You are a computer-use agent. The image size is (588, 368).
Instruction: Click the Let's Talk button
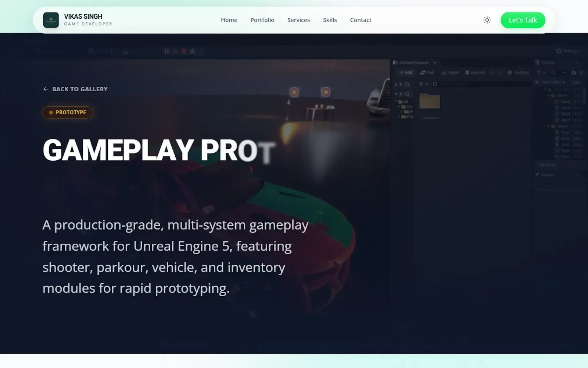click(523, 20)
